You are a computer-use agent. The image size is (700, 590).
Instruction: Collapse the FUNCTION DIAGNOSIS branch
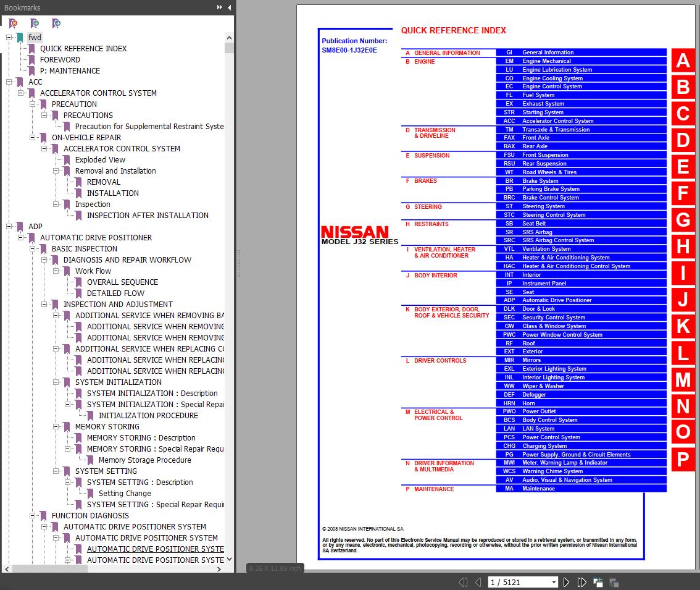click(32, 515)
